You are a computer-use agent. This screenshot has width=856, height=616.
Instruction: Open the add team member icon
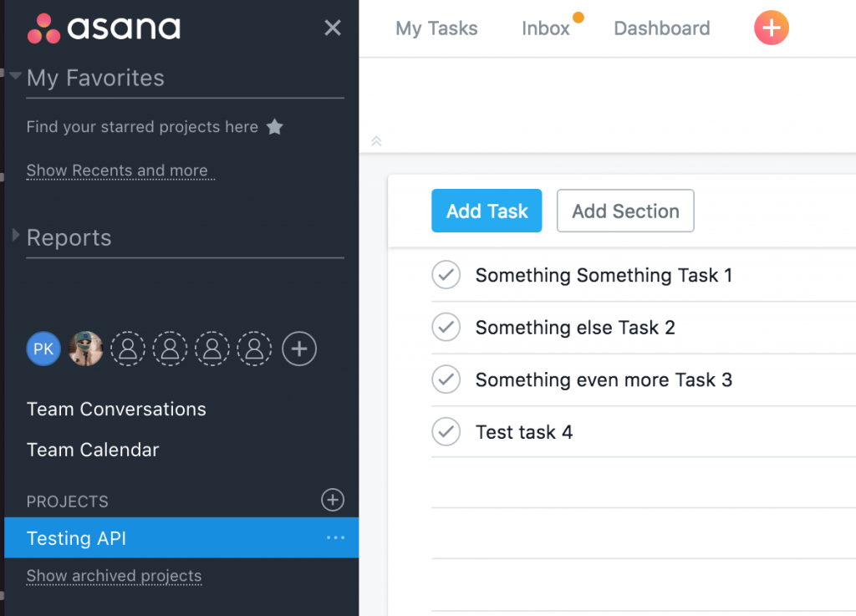coord(299,349)
